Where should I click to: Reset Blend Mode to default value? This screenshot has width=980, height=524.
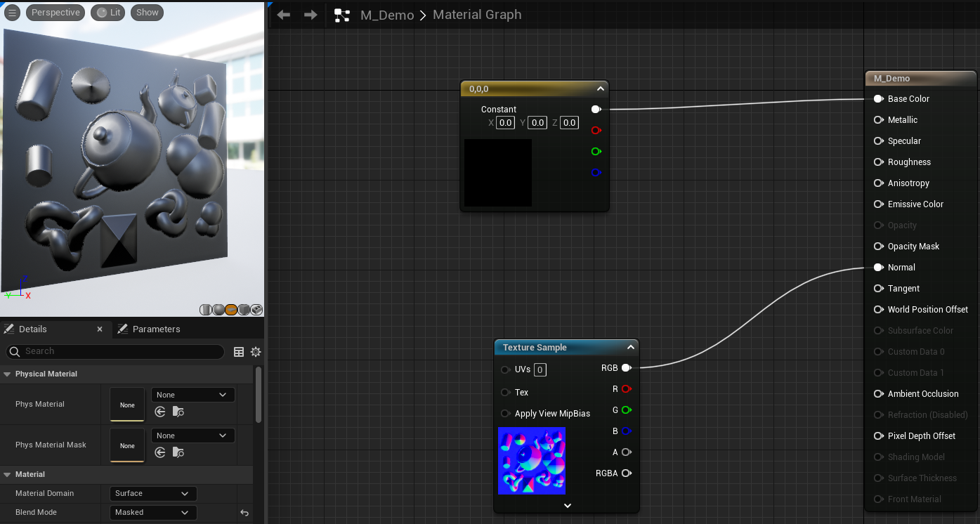(x=244, y=513)
